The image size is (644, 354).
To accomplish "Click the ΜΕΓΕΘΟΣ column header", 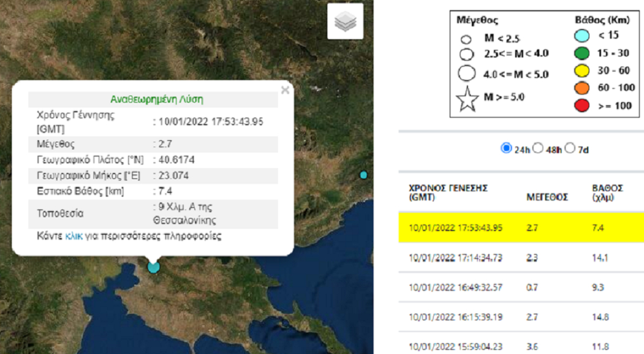I will pos(547,197).
